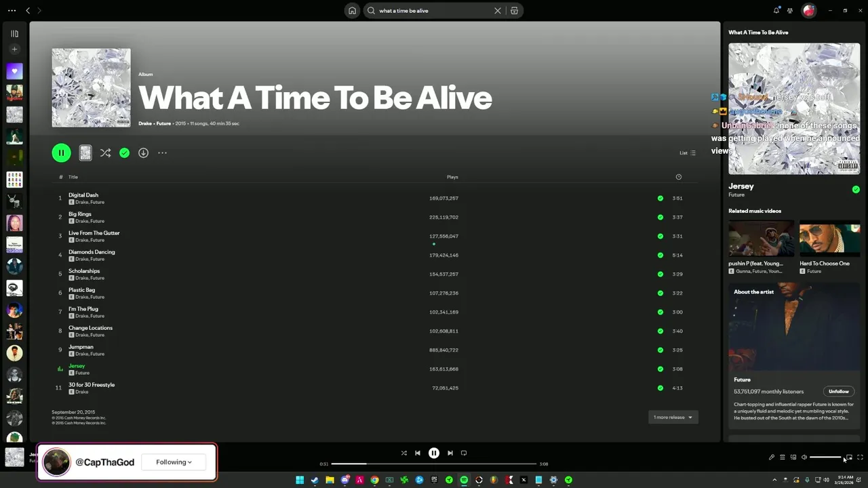Seek using the playback progress bar
868x488 pixels.
pyautogui.click(x=434, y=464)
